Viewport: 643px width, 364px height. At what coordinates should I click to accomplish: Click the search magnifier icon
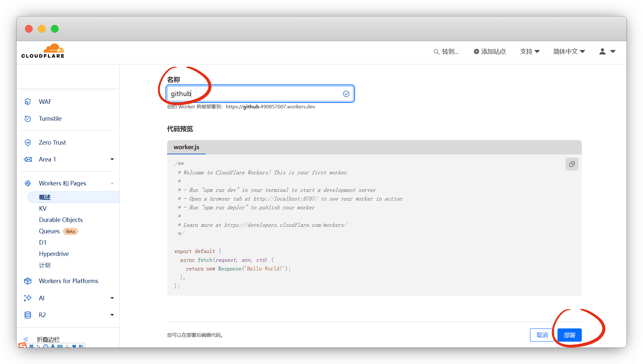[436, 52]
